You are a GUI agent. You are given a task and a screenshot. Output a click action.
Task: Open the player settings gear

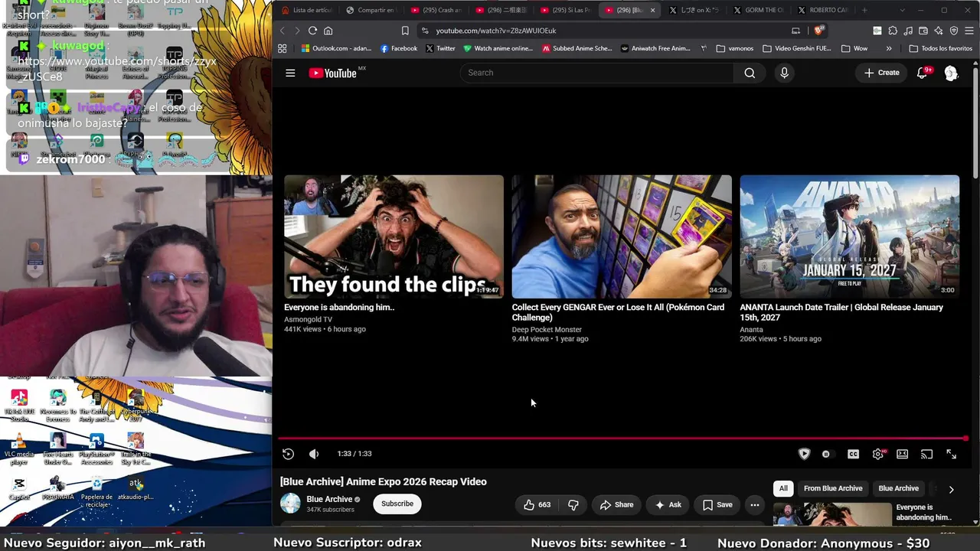point(878,454)
